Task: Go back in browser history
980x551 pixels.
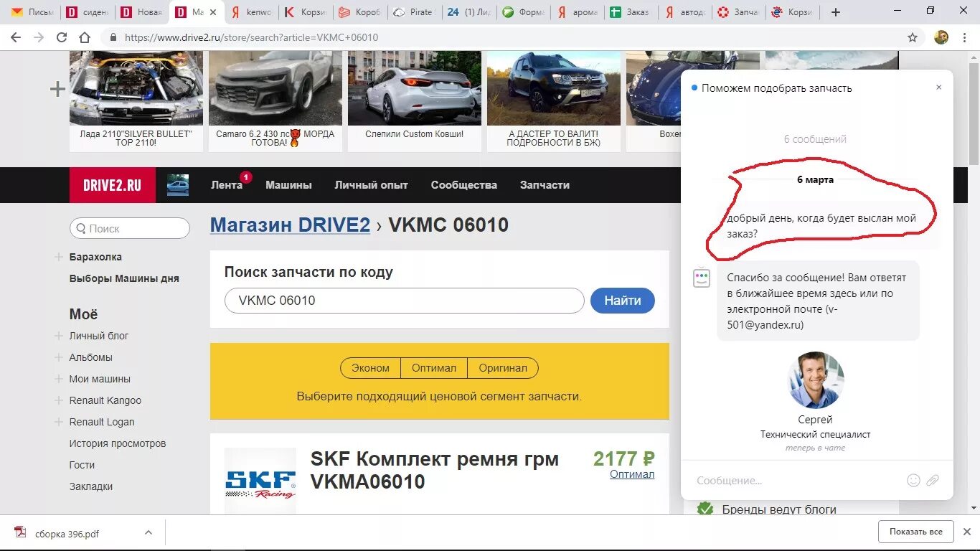Action: point(16,37)
